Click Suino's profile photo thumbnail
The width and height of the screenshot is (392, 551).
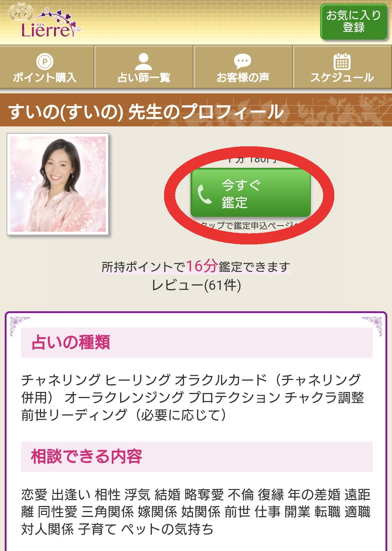click(58, 184)
